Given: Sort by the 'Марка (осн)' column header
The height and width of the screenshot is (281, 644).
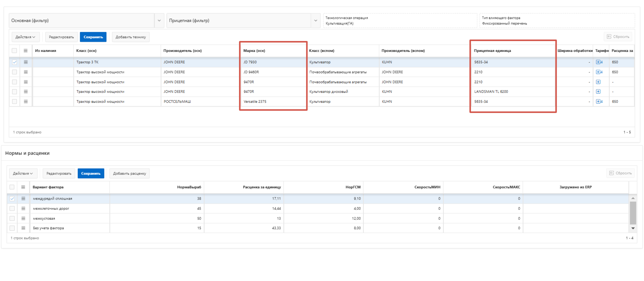Looking at the screenshot, I should pyautogui.click(x=254, y=51).
